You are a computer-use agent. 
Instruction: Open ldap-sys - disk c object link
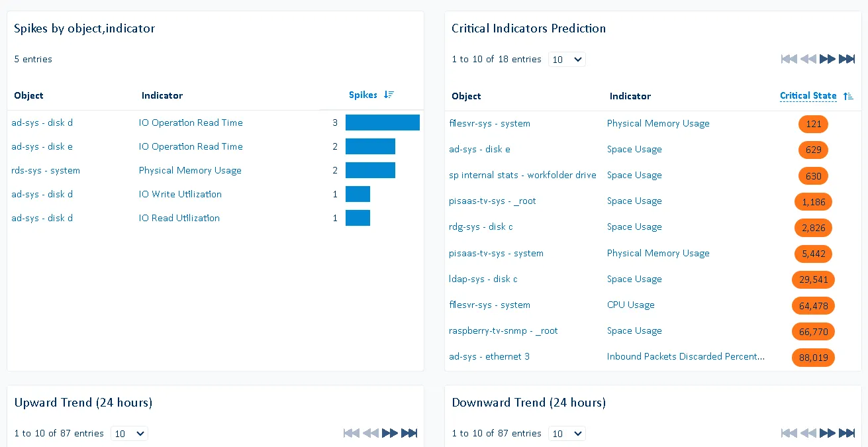coord(483,279)
